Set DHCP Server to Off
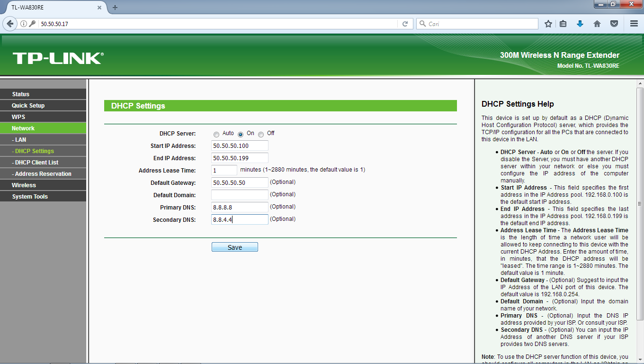644x364 pixels. coord(261,134)
